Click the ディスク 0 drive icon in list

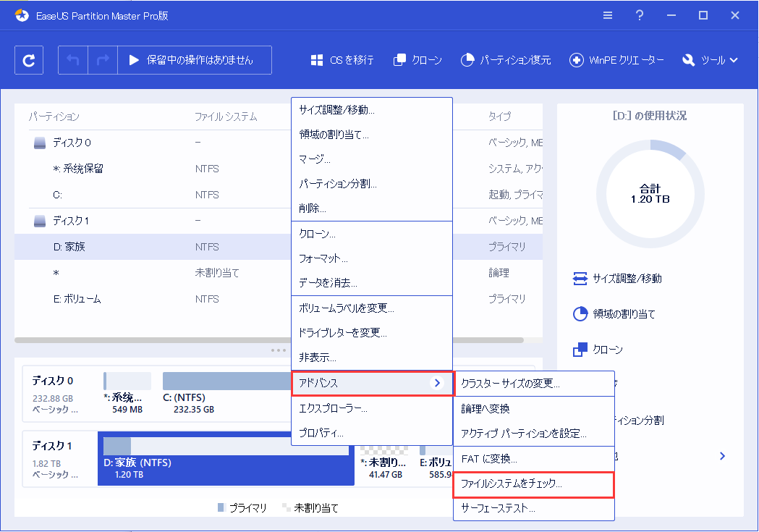(x=40, y=143)
